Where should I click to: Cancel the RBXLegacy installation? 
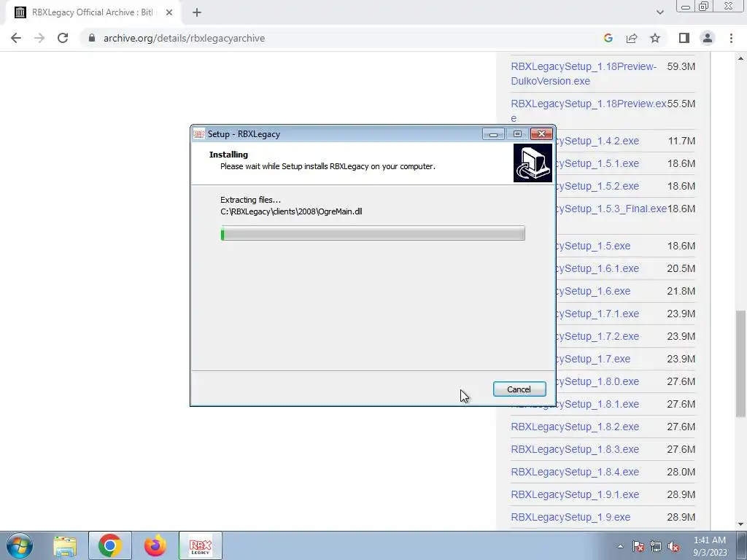519,389
